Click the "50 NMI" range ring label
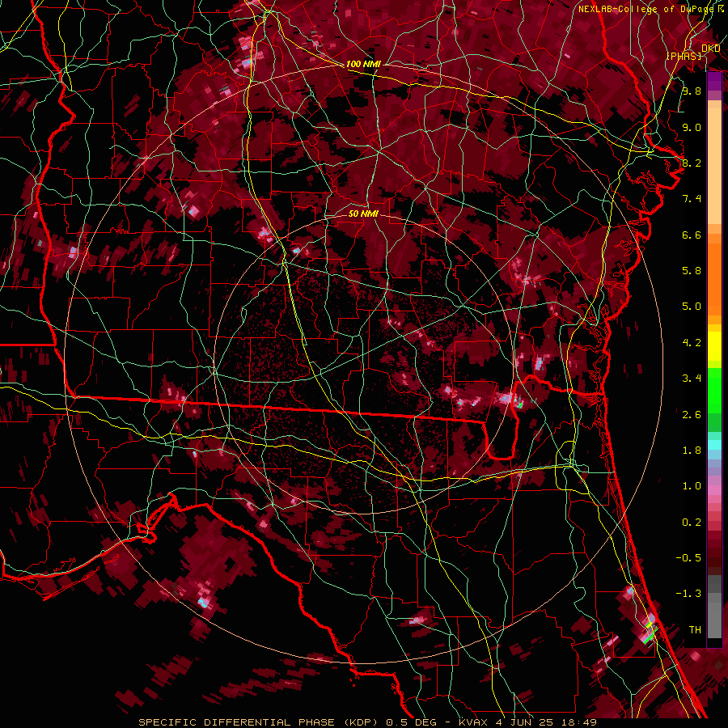Viewport: 728px width, 728px height. (x=363, y=214)
